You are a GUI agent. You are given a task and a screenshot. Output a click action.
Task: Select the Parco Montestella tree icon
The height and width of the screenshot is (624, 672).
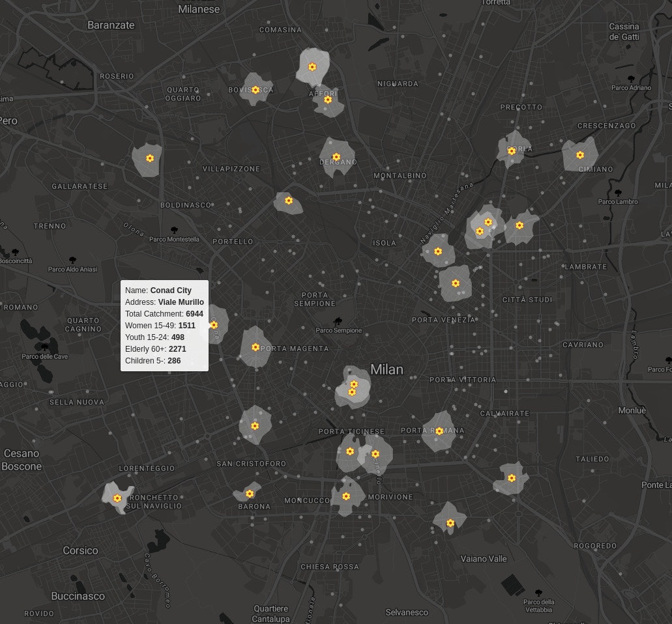(174, 231)
